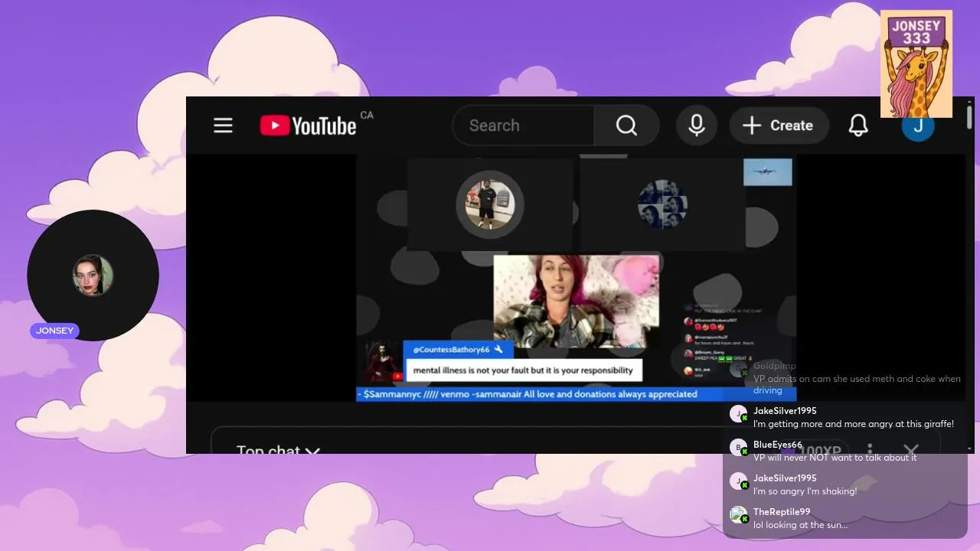This screenshot has height=551, width=980.
Task: Select TheReptile99's chat avatar
Action: [x=738, y=515]
